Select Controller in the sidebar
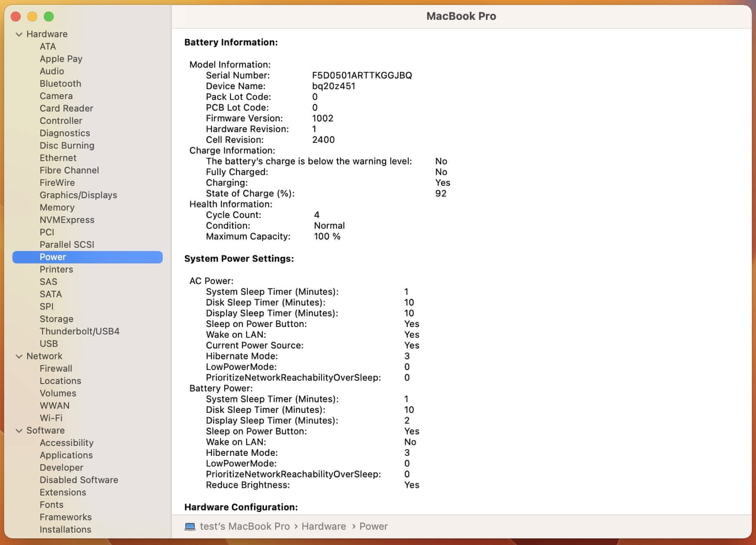756x545 pixels. (x=61, y=121)
